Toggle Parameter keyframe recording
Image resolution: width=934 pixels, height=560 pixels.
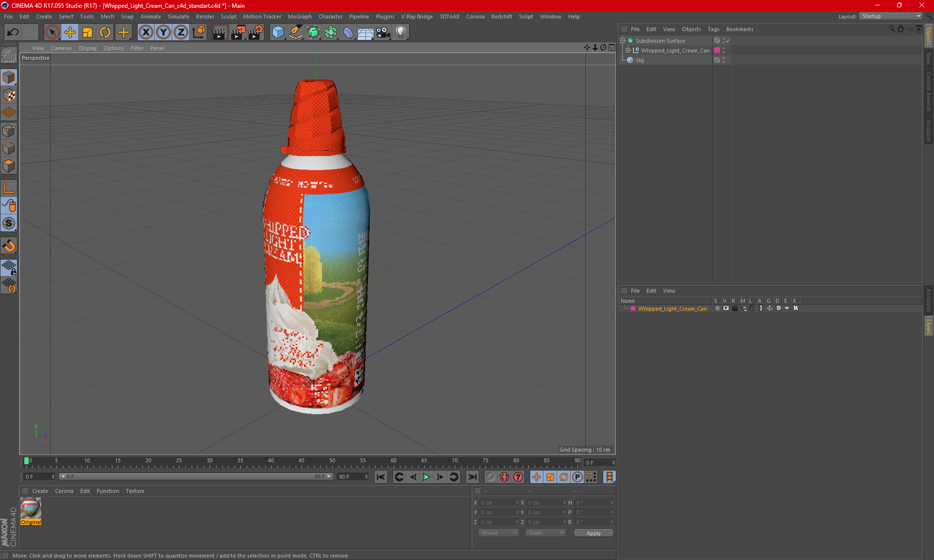(x=577, y=477)
